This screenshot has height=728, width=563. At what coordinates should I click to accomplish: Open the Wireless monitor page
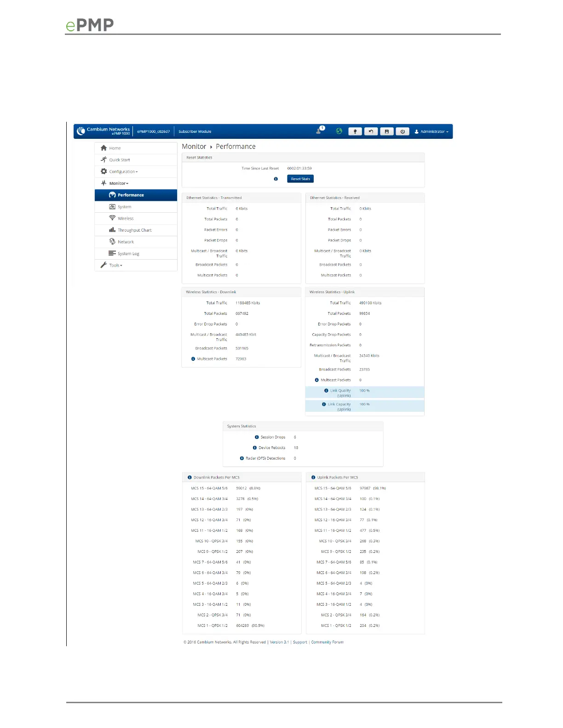click(x=136, y=218)
